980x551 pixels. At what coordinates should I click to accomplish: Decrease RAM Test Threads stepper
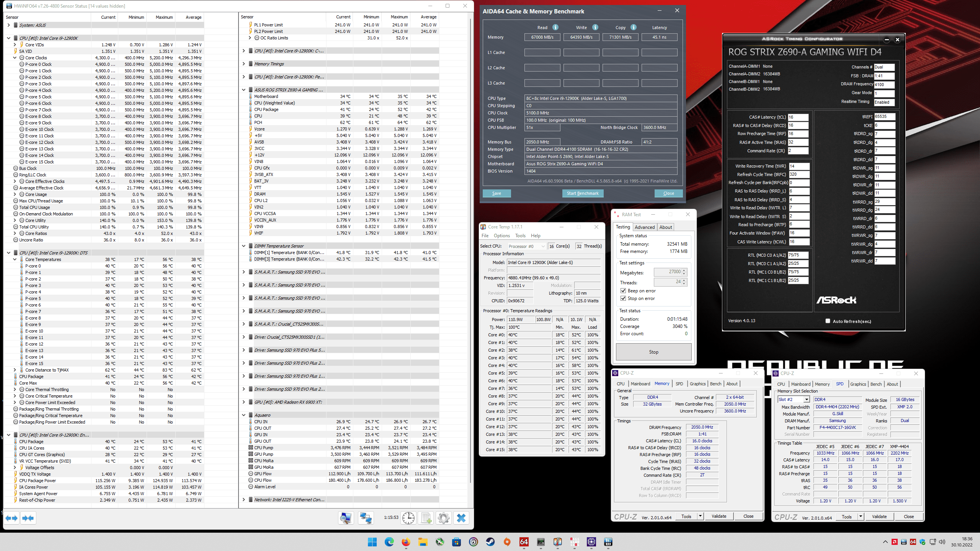click(684, 284)
